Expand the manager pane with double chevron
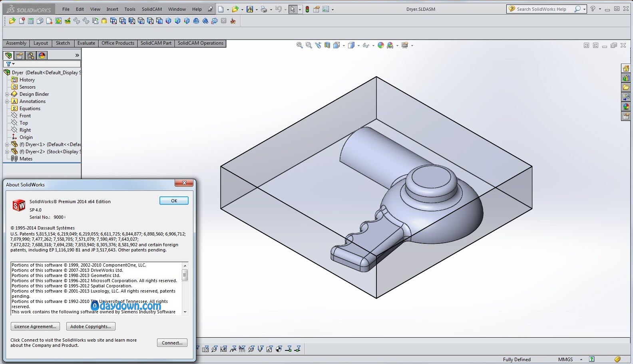633x364 pixels. pyautogui.click(x=77, y=55)
